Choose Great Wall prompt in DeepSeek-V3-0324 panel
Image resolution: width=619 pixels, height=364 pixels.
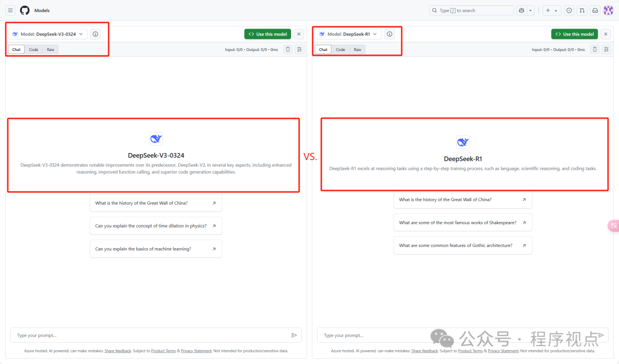click(x=156, y=203)
